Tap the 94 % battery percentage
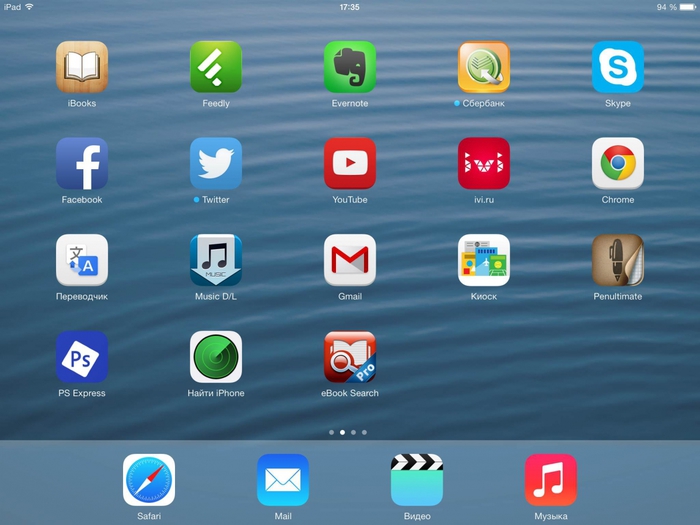Screen dimensions: 700x525 point(667,7)
